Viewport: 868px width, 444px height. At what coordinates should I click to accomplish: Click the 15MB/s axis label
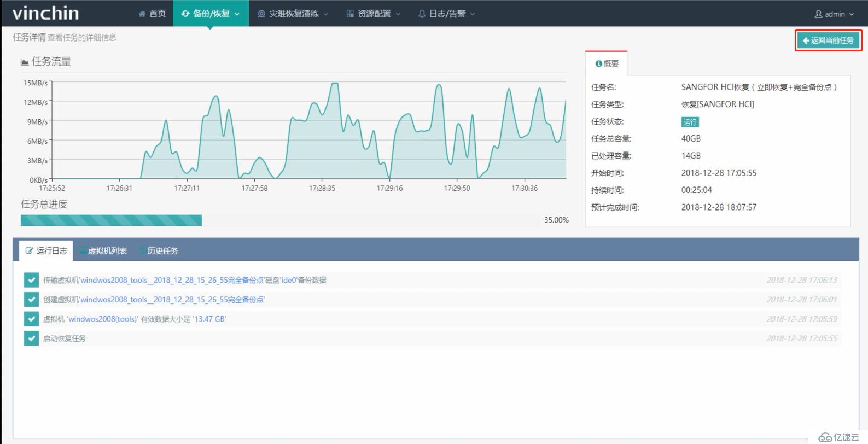click(x=36, y=83)
